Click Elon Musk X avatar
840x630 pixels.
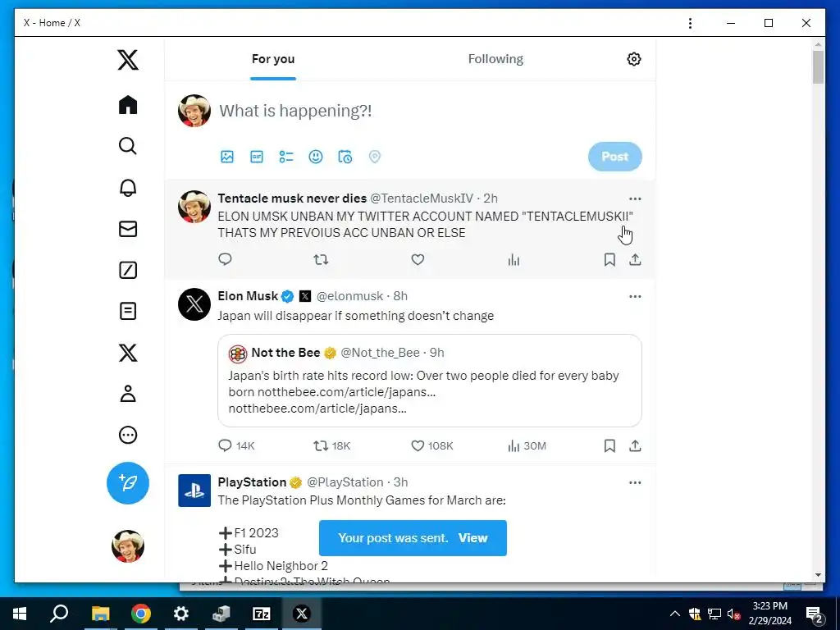tap(194, 304)
